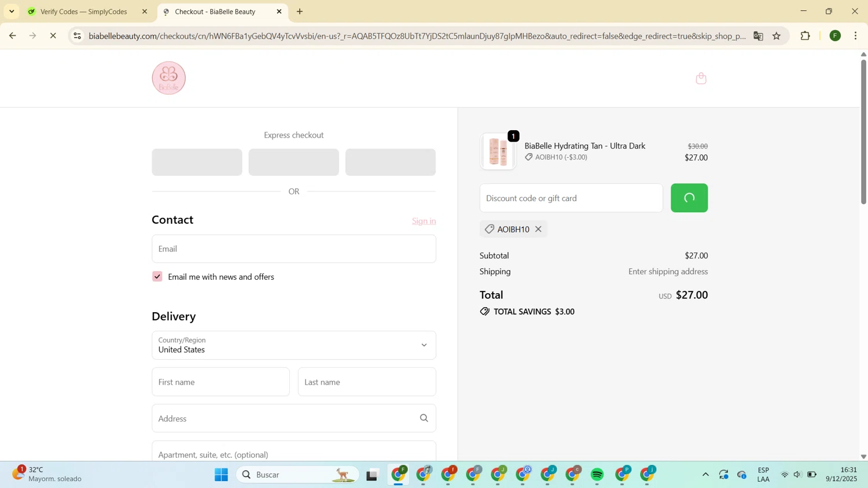868x488 pixels.
Task: Stop loading the page
Action: click(x=53, y=36)
